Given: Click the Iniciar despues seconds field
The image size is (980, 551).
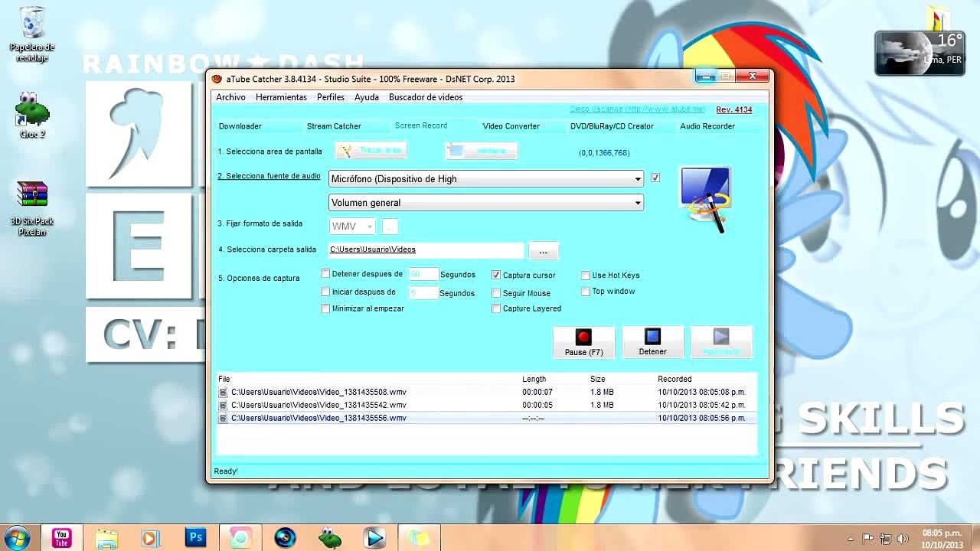Looking at the screenshot, I should click(x=423, y=292).
